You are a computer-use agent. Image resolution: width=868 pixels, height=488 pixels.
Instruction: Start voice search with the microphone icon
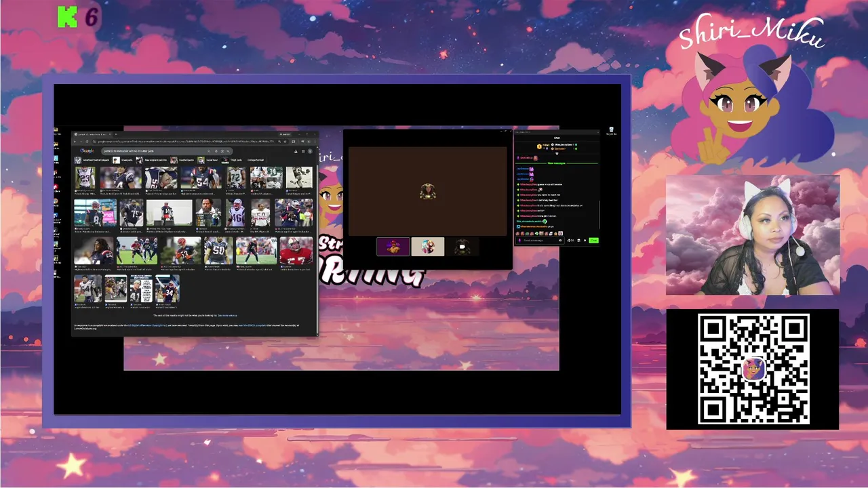(216, 151)
